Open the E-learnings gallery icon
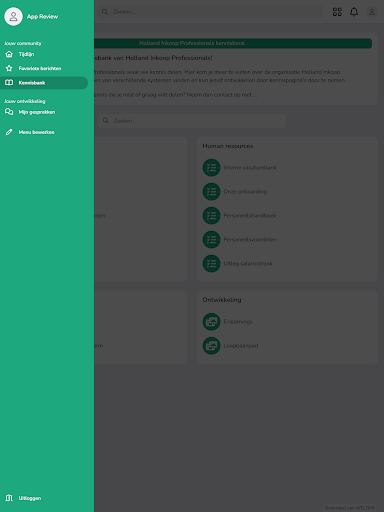This screenshot has width=384, height=512. (x=211, y=322)
